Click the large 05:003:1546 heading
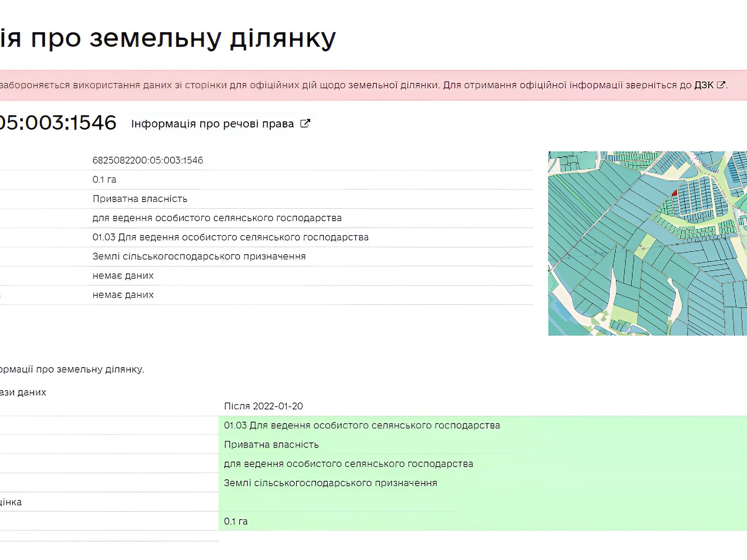The width and height of the screenshot is (747, 560). coord(57,123)
